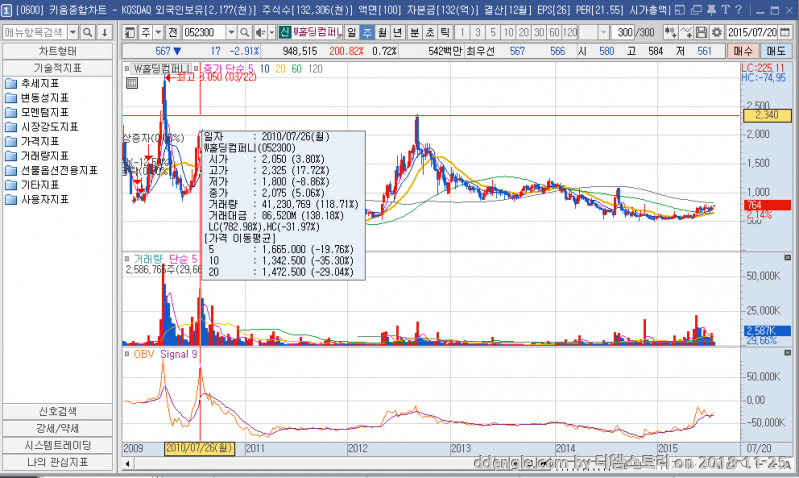Select the 초 second chart period
The height and width of the screenshot is (478, 799).
tap(430, 33)
